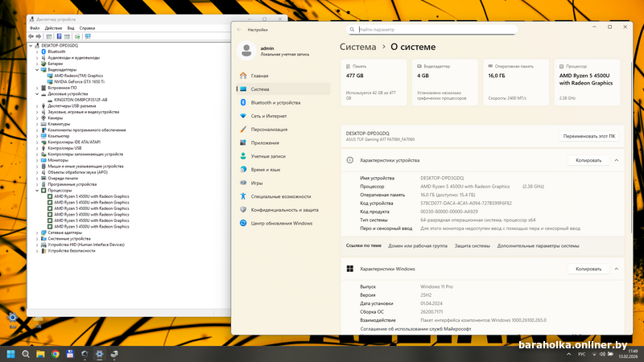
Task: Open the Bluetooth и устройства settings icon
Action: 242,102
